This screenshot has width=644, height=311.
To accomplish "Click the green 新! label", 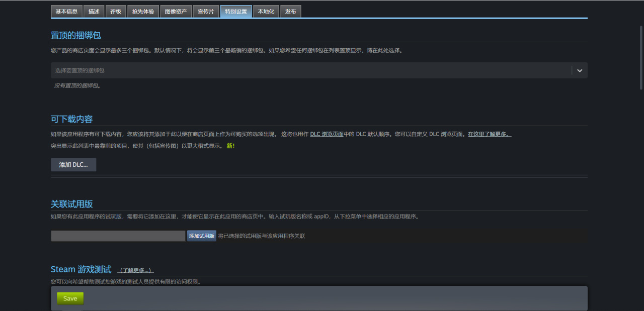I will point(230,146).
